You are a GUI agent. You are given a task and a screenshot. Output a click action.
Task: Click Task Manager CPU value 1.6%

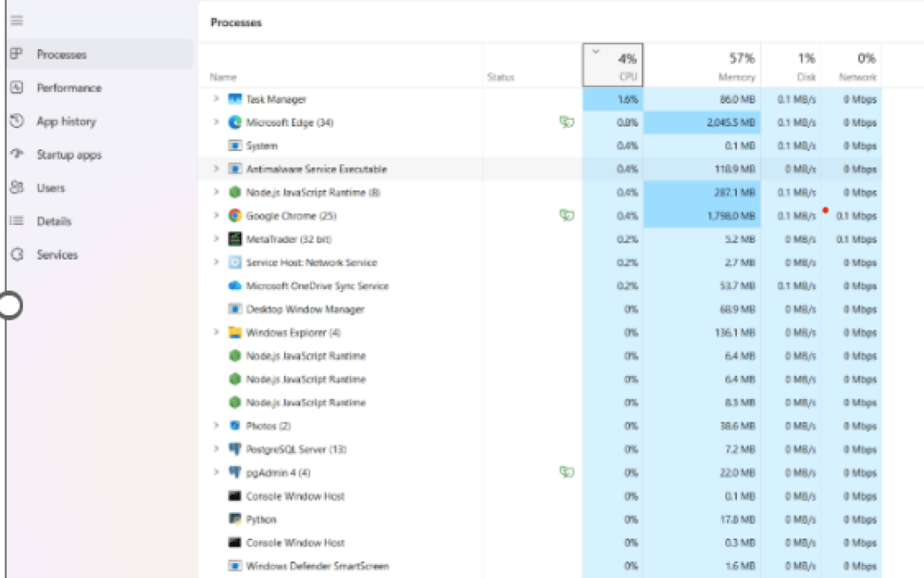tap(628, 99)
